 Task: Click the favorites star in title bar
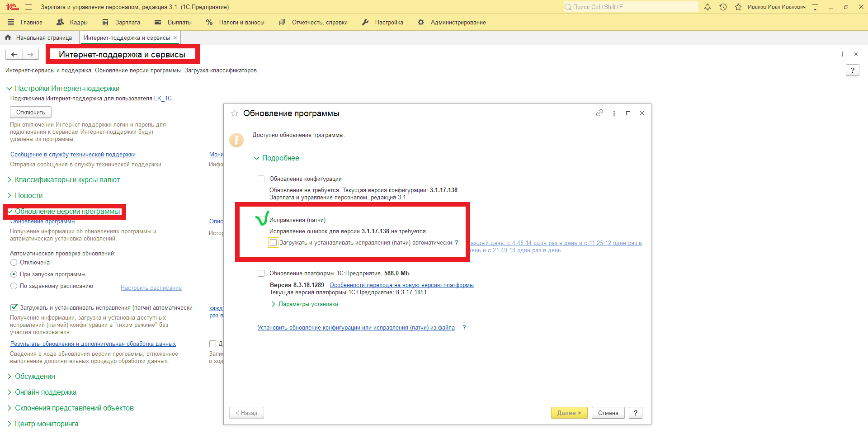coord(738,7)
